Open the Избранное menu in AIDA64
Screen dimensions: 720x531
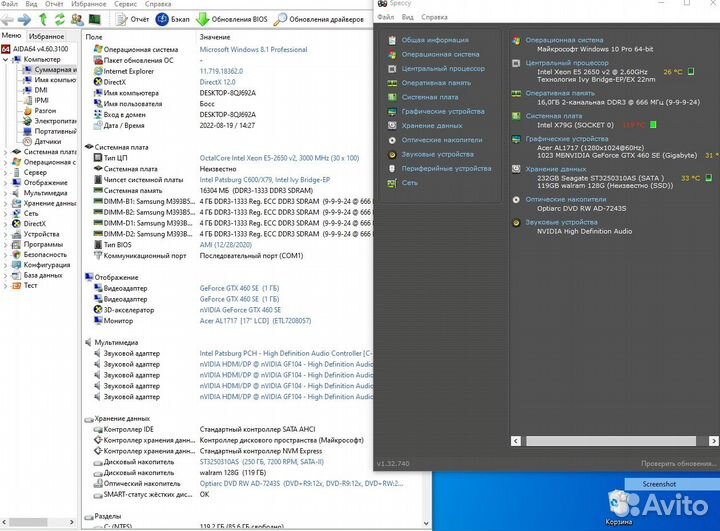89,4
